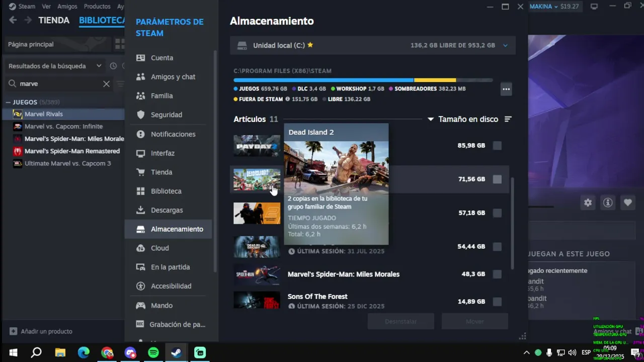Check the 54,44 GB game checkbox
The image size is (644, 362).
click(x=497, y=247)
